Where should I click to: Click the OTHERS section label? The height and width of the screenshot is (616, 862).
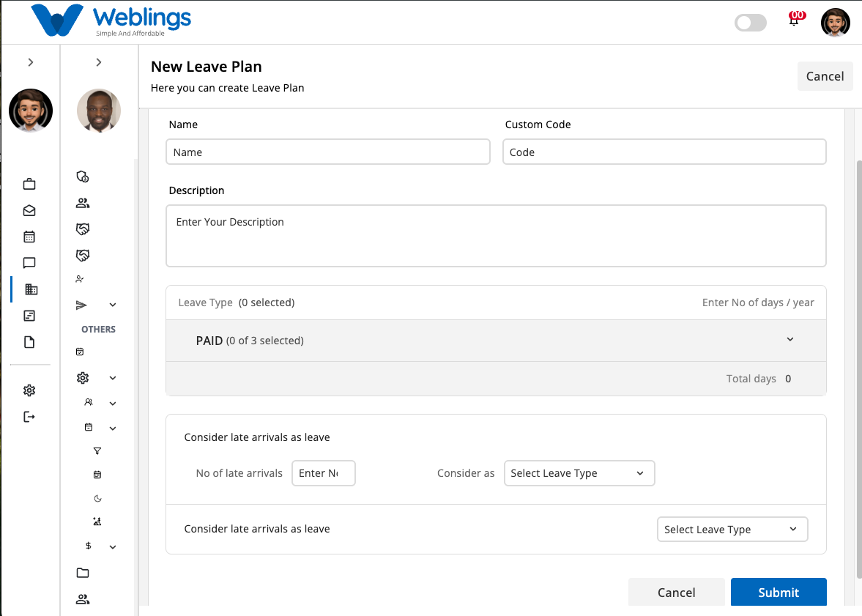coord(98,330)
